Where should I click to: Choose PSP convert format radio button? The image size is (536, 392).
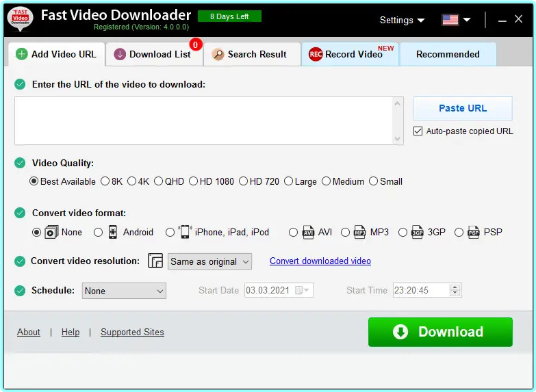pyautogui.click(x=459, y=233)
